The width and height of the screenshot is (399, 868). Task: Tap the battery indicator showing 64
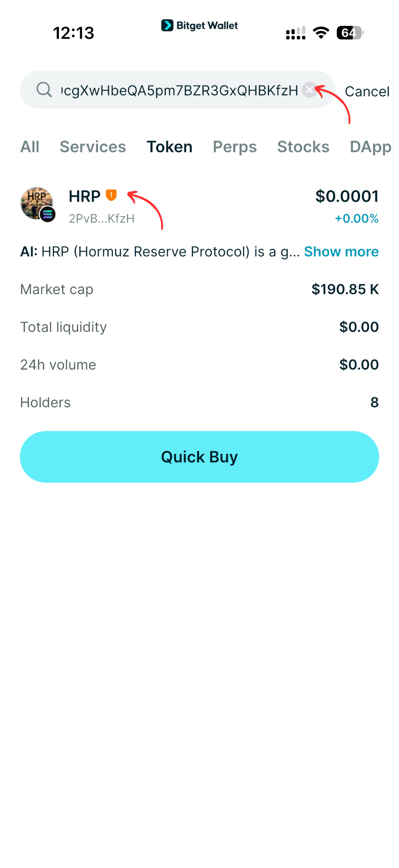click(349, 32)
